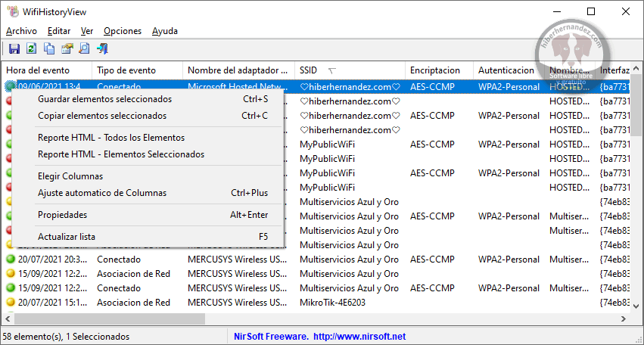Open the Ver menu
644x345 pixels.
click(87, 31)
